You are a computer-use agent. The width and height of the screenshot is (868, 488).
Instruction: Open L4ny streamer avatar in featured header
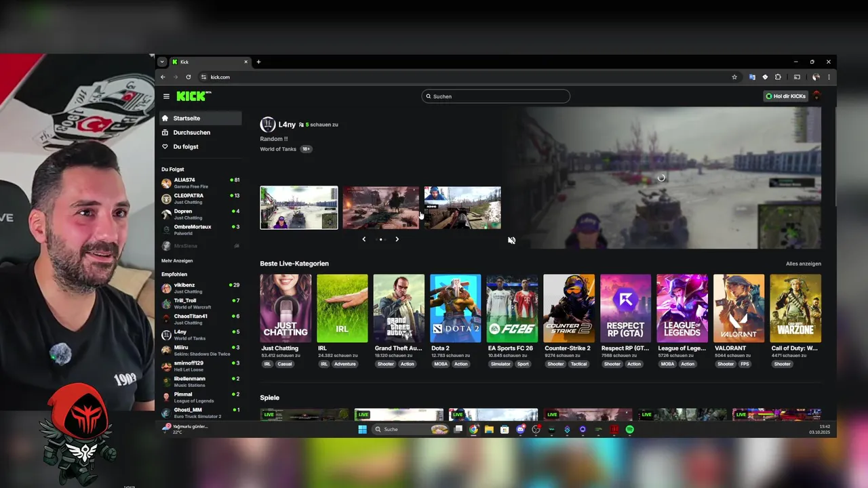pyautogui.click(x=268, y=124)
